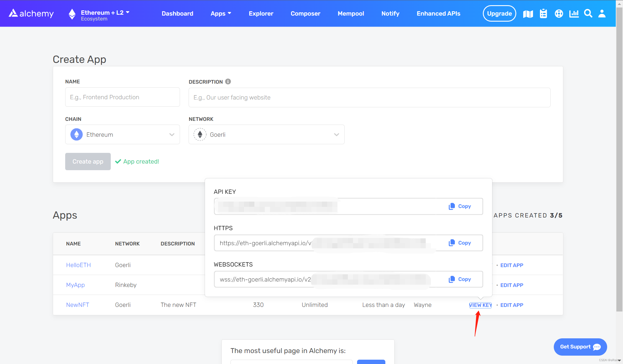Click the scrollbar up arrow
This screenshot has width=623, height=364.
pos(619,3)
